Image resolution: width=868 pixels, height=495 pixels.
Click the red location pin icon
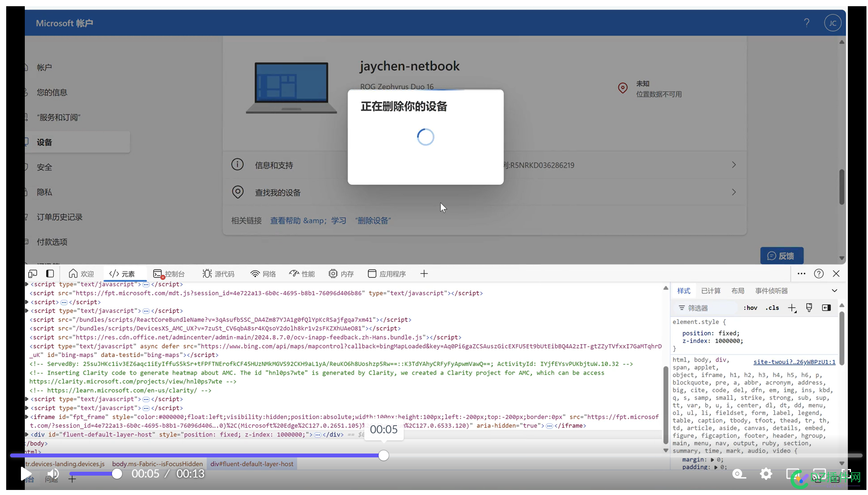point(622,88)
